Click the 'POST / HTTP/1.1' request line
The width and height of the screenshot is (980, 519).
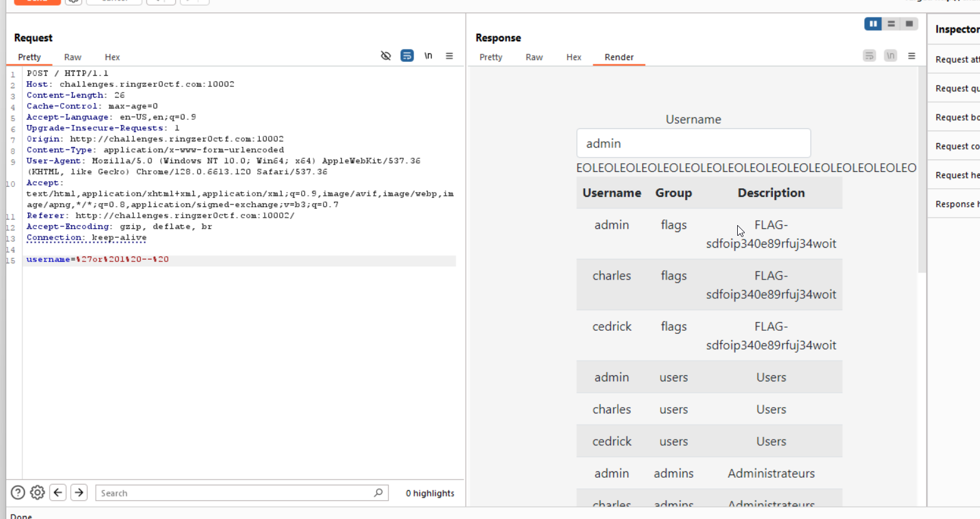click(x=68, y=73)
